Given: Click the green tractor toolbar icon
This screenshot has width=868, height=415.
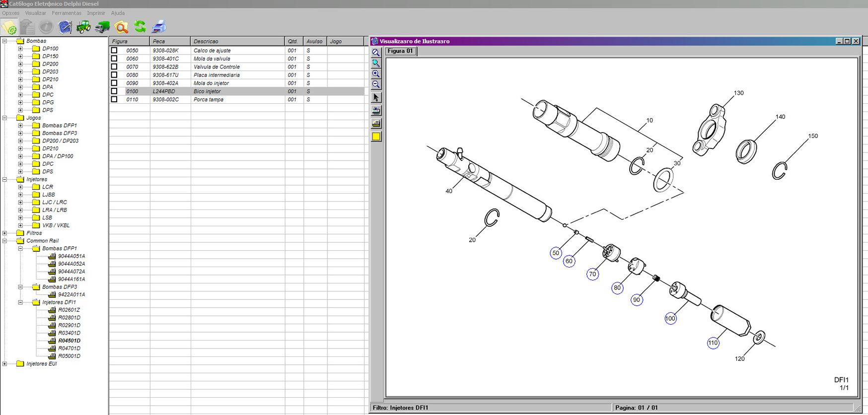Looking at the screenshot, I should tap(83, 27).
